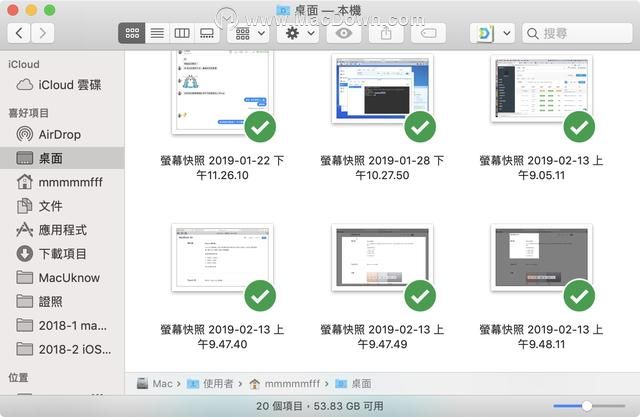The width and height of the screenshot is (640, 417).
Task: Click the share button in toolbar
Action: (386, 33)
